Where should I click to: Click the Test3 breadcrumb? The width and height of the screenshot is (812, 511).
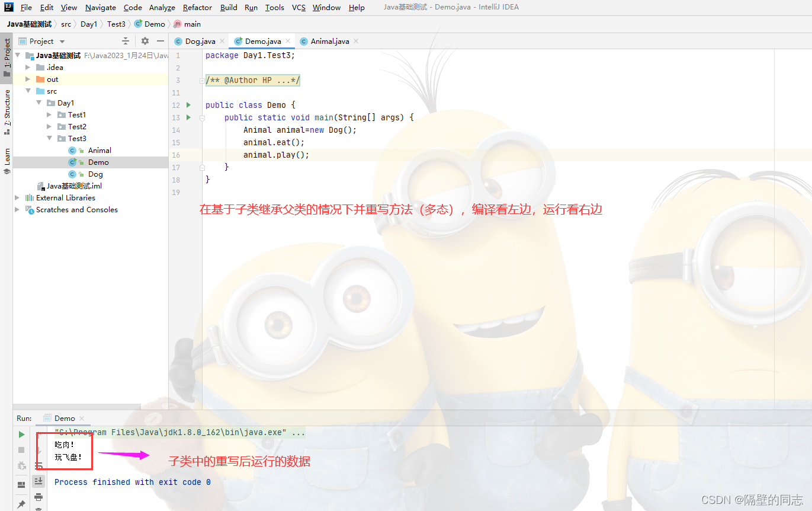(x=116, y=24)
